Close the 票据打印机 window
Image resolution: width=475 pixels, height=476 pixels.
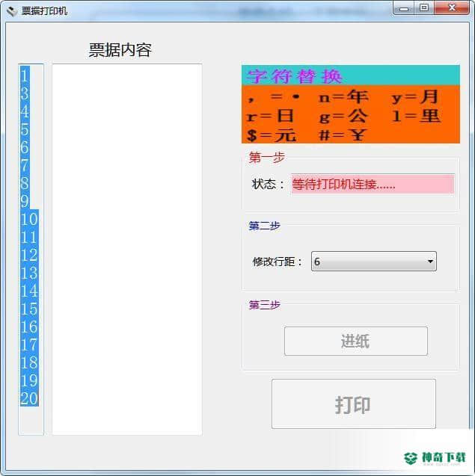point(452,8)
